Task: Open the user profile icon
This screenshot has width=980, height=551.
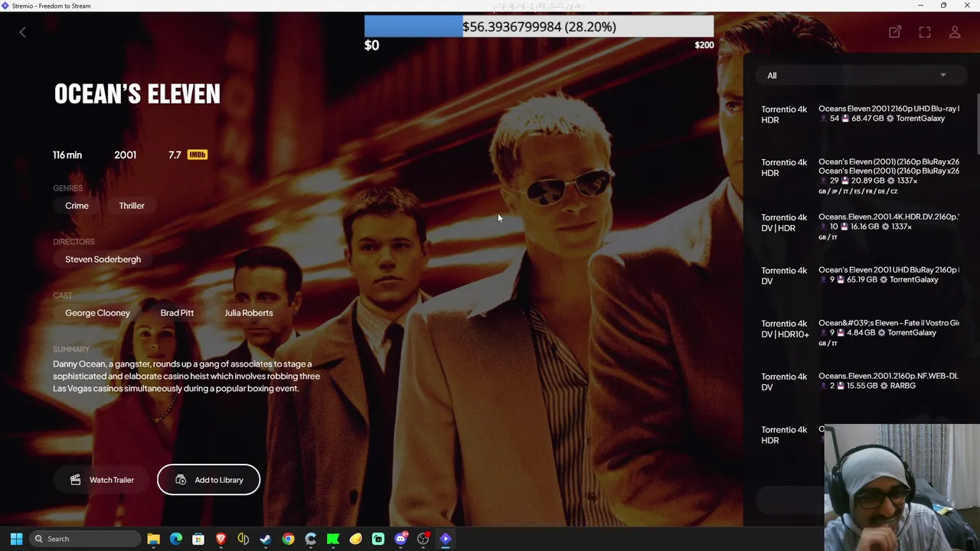Action: coord(955,32)
